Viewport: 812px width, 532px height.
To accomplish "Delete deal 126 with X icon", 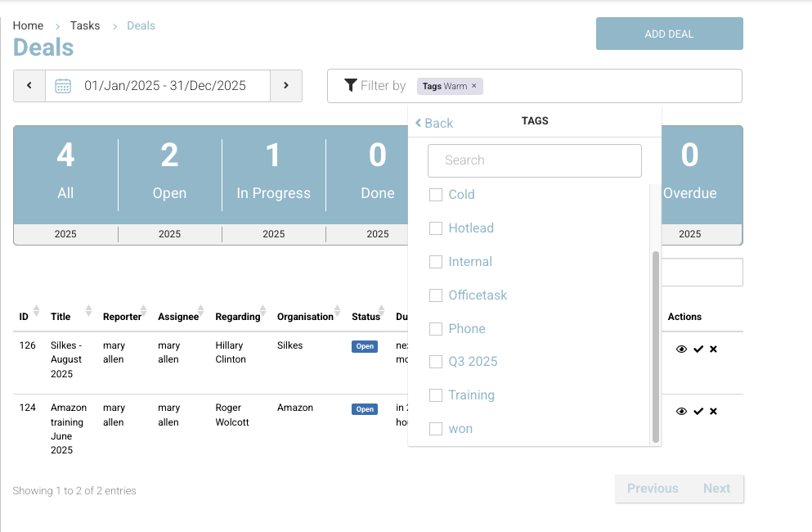I will pos(713,349).
